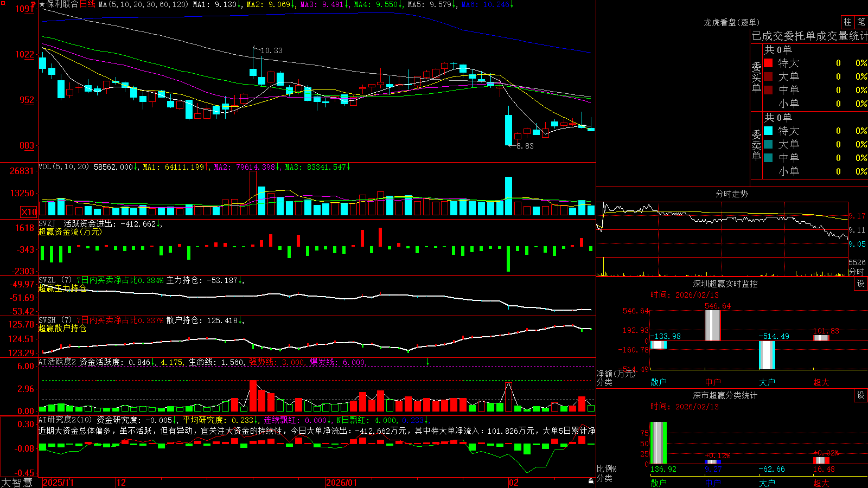
Task: Switch 龙虎看盘 to 柱 (bar) view
Action: coord(847,22)
